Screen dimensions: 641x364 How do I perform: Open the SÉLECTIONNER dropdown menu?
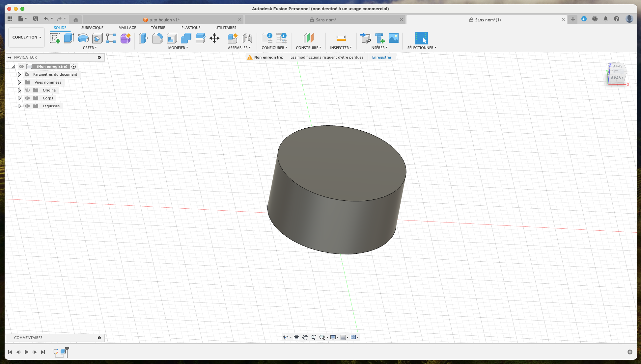(x=422, y=48)
